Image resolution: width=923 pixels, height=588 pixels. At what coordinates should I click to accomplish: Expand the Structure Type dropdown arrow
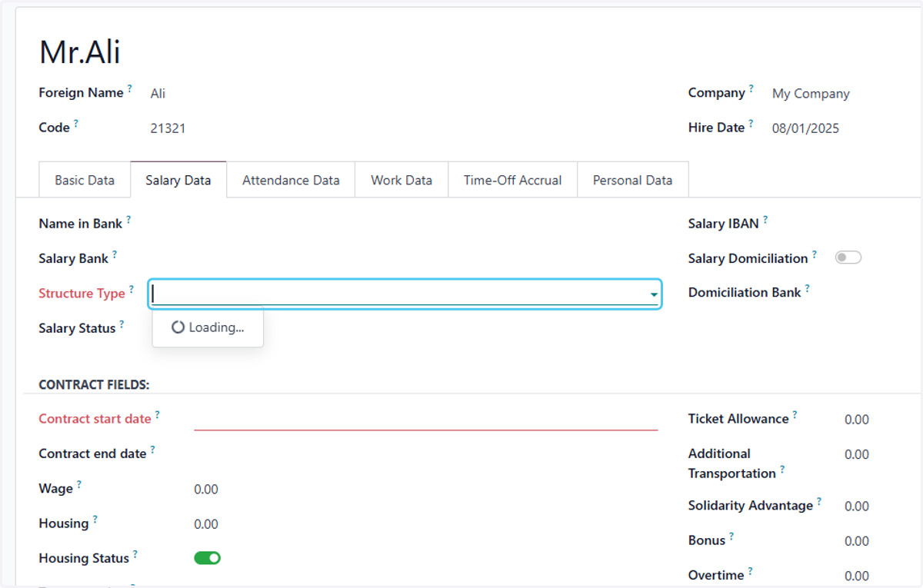654,294
